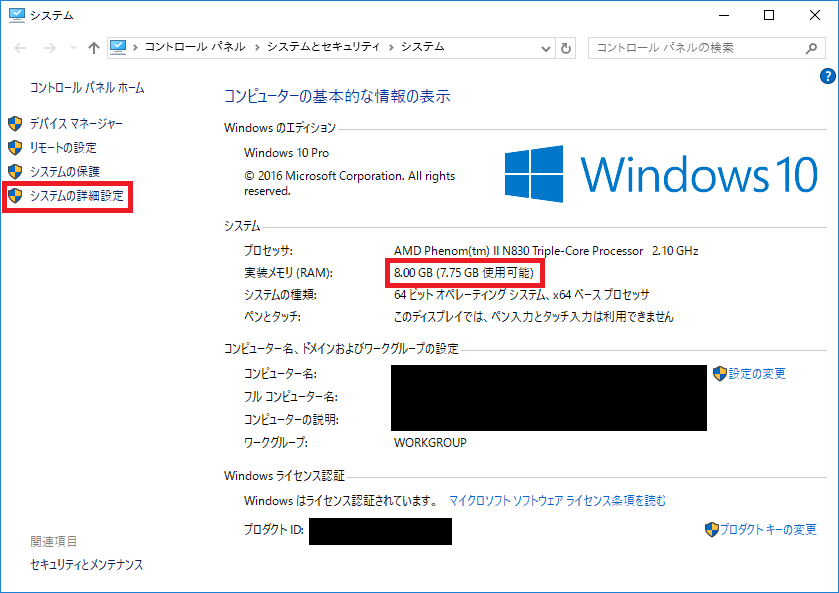The height and width of the screenshot is (593, 839).
Task: Select このディスプレイでは、ペン入力とタッチ入力は利用できません text
Action: pos(533,317)
